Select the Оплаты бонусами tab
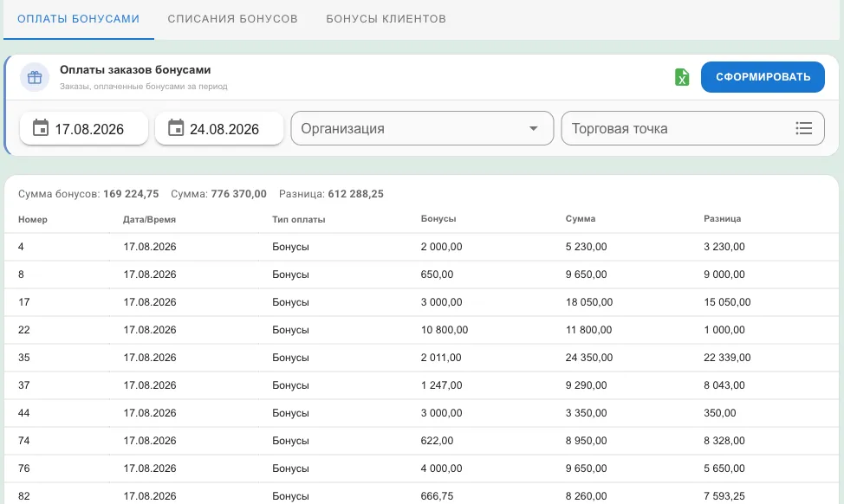The height and width of the screenshot is (504, 844). click(79, 19)
